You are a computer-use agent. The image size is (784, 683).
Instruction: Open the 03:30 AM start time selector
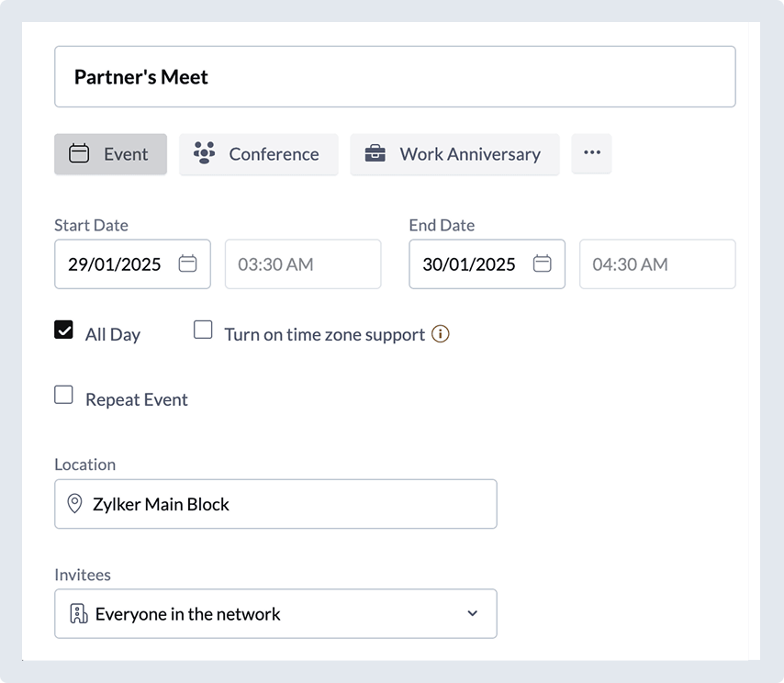tap(302, 264)
